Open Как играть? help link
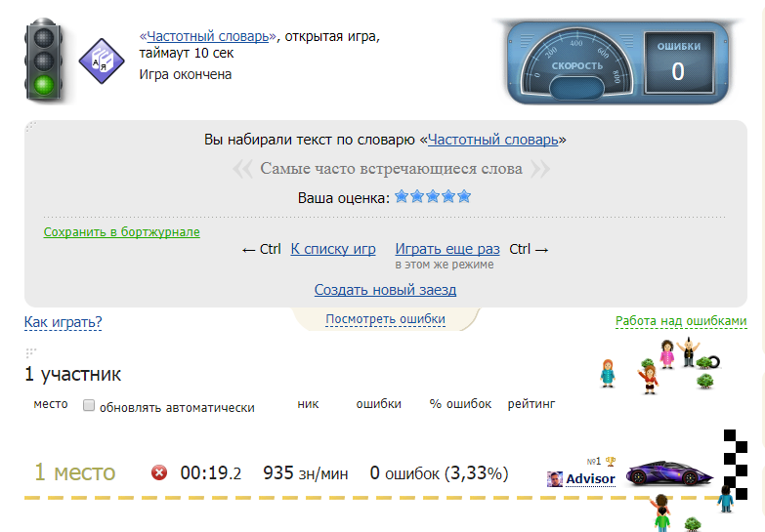Viewport: 765px width, 532px height. pyautogui.click(x=63, y=322)
